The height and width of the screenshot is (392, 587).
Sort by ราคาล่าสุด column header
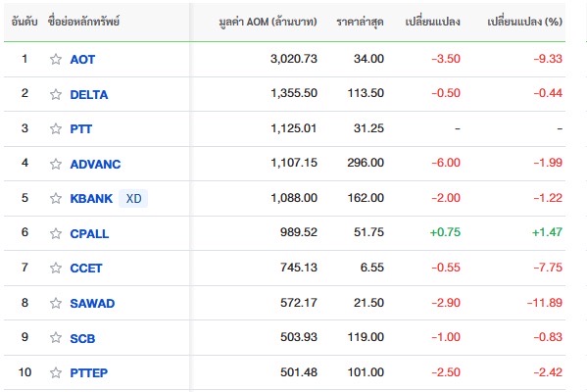(x=360, y=22)
